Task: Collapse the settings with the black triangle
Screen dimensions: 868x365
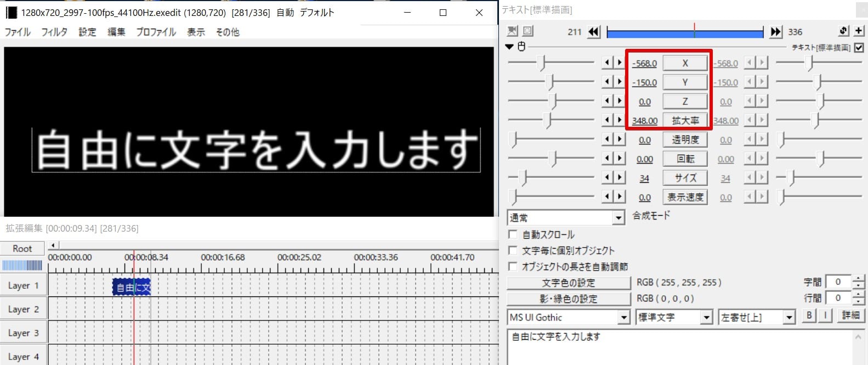Action: pos(509,47)
